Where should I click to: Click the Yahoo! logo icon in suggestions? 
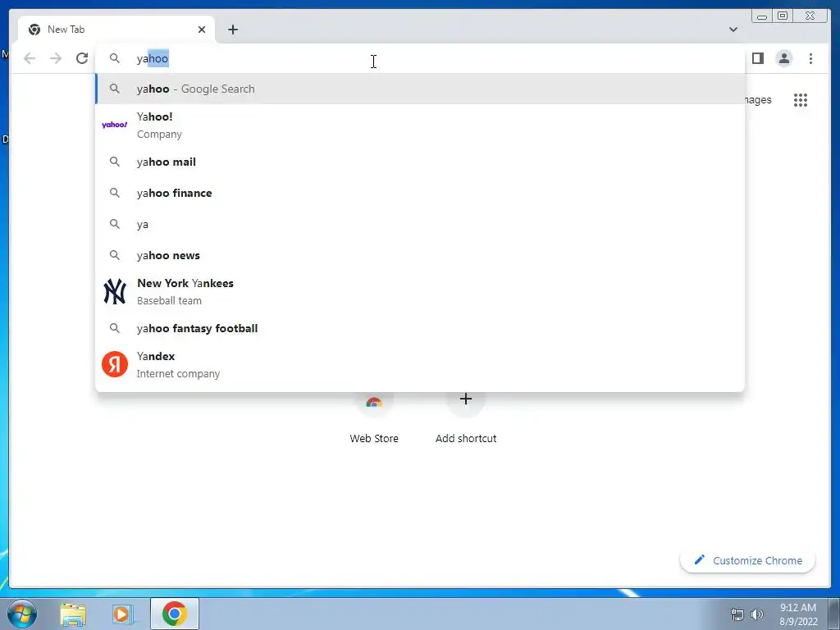[x=115, y=125]
